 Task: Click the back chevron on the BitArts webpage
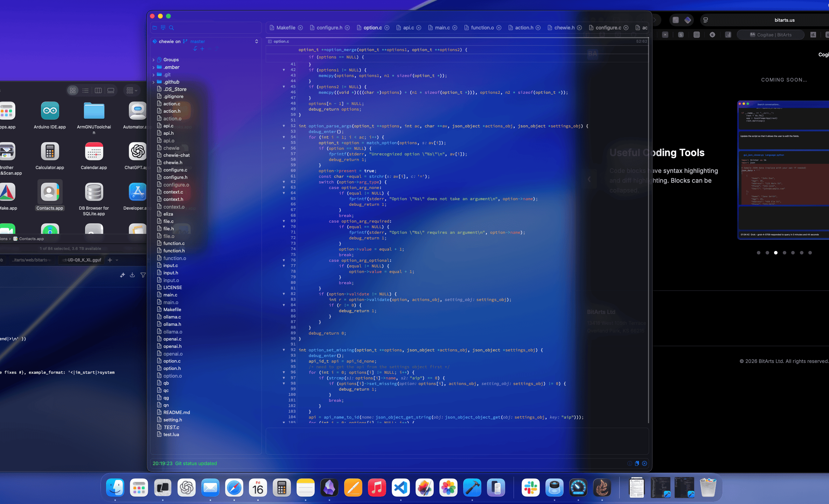(x=590, y=179)
